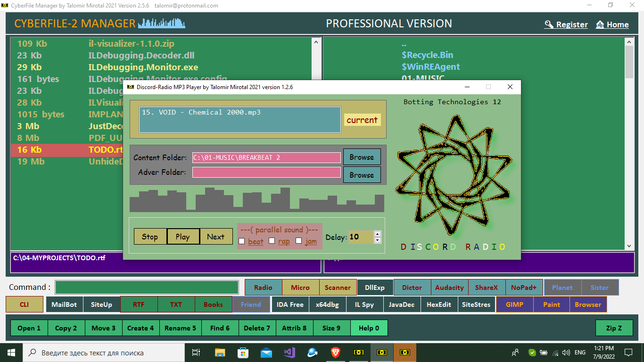
Task: Toggle the rap parallel sound checkbox
Action: [x=272, y=241]
